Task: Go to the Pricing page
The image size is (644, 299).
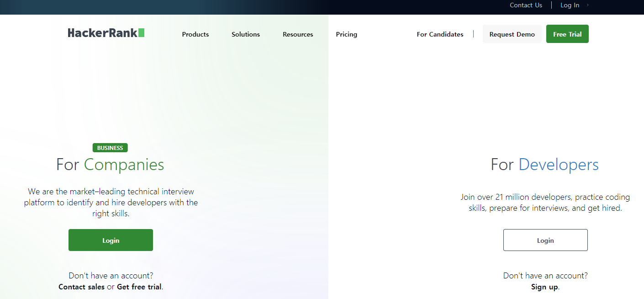Action: tap(347, 34)
